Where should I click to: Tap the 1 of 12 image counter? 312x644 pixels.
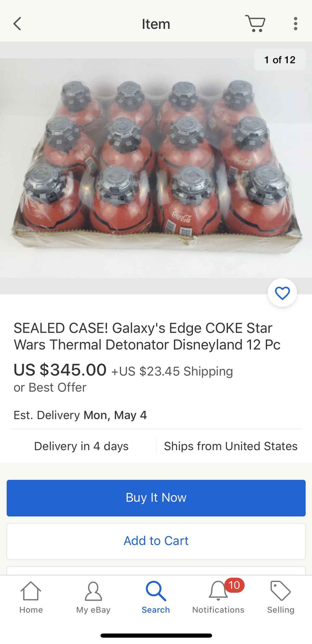click(280, 60)
